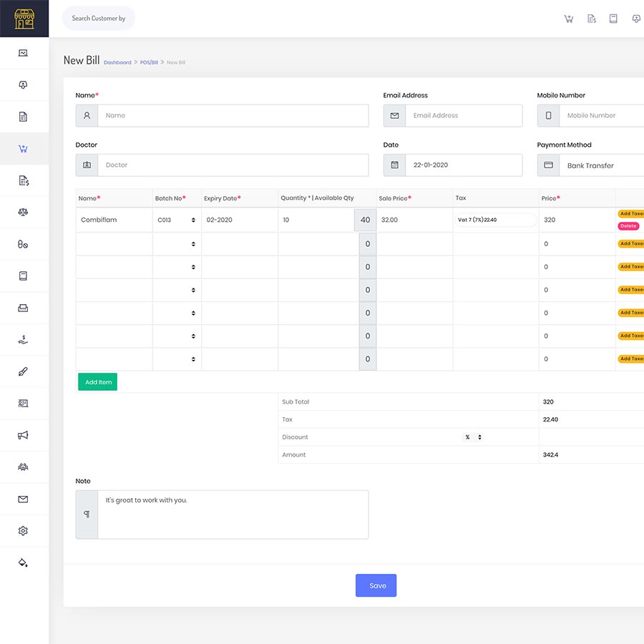
Task: Open the brush pen sidebar icon
Action: coord(23,371)
